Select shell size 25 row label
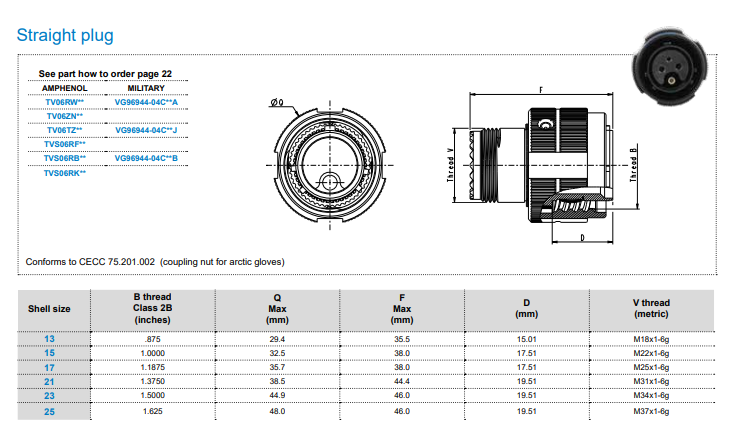 click(49, 411)
